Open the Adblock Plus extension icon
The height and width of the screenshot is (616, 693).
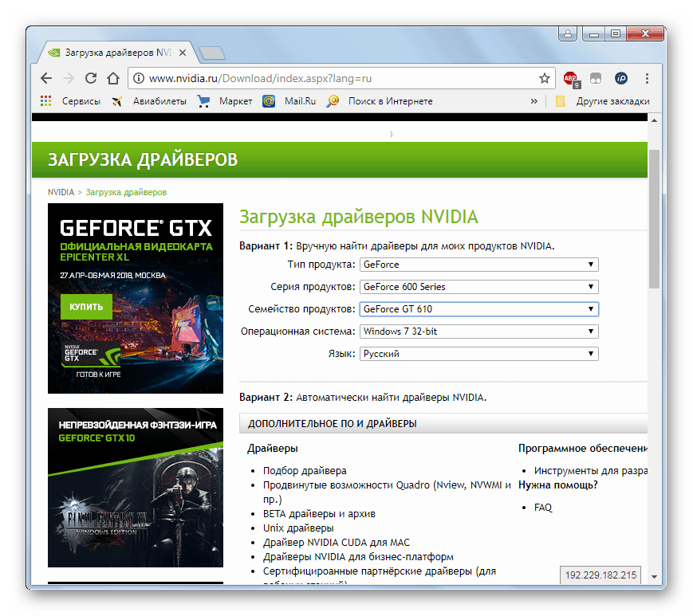(571, 79)
